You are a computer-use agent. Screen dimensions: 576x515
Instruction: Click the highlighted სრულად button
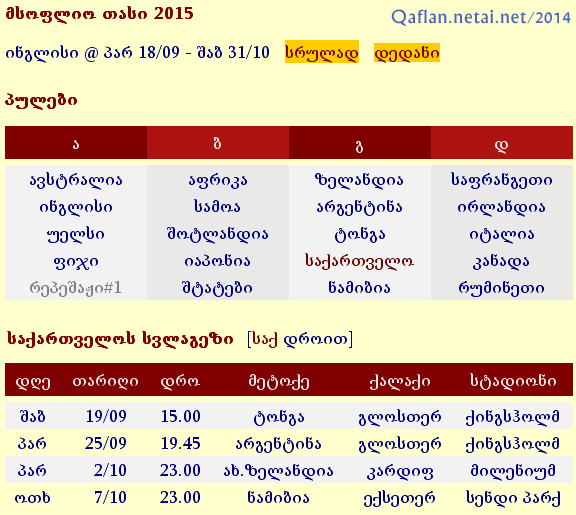click(322, 52)
